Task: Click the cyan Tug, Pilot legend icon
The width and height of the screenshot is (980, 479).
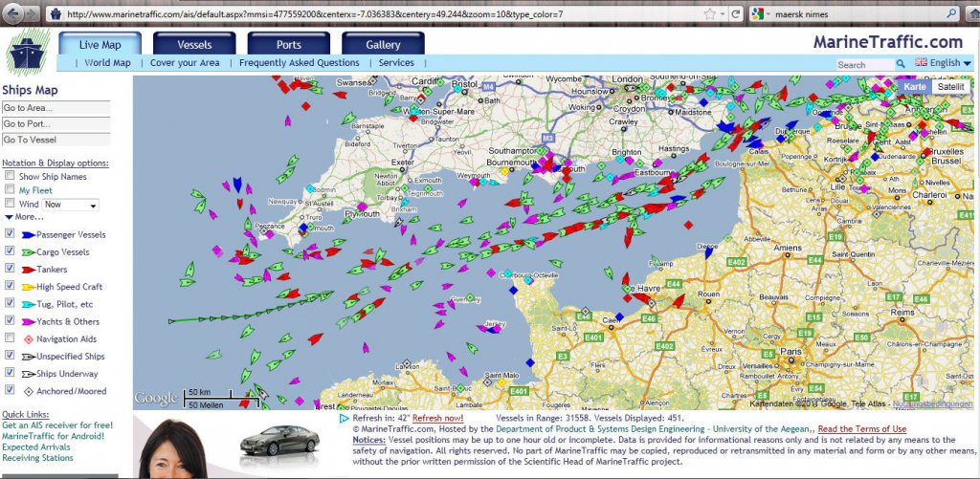Action: click(28, 304)
